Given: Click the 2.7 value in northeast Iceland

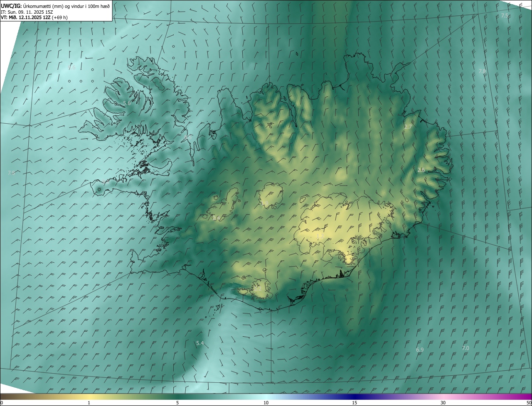Looking at the screenshot, I should [408, 127].
